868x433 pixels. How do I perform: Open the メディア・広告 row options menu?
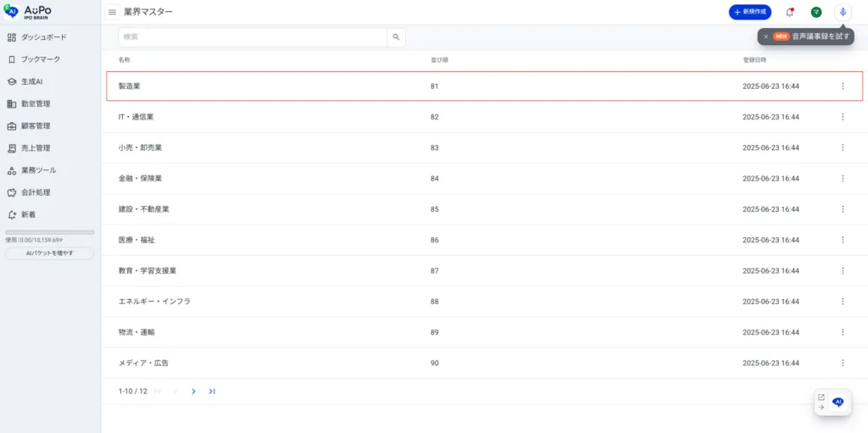843,363
